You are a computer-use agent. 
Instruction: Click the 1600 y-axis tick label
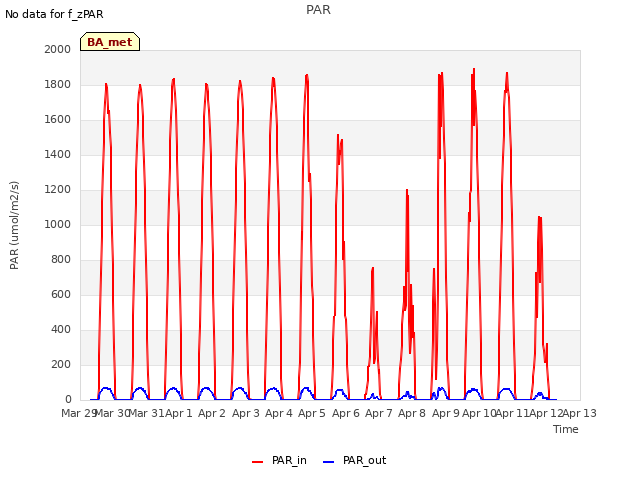pyautogui.click(x=58, y=120)
